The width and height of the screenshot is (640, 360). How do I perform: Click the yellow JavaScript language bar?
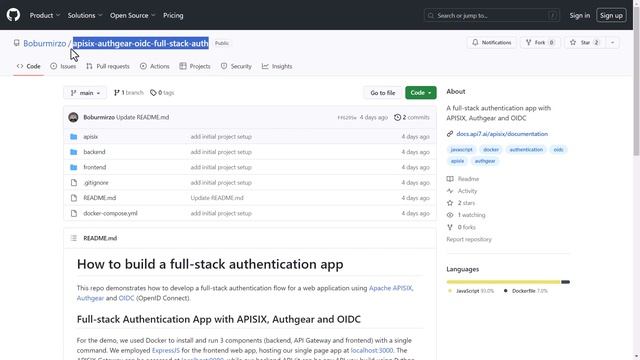pos(503,282)
